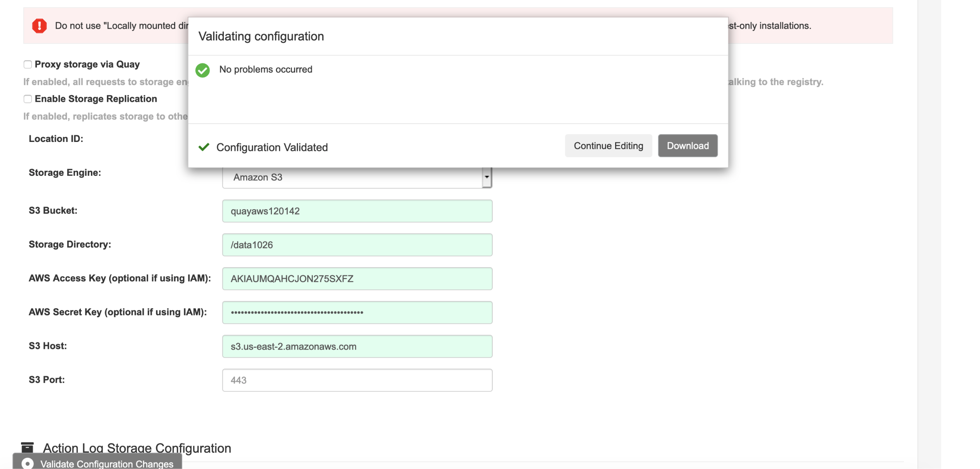This screenshot has width=980, height=469.
Task: Click into the AWS Secret Key field
Action: pos(357,313)
